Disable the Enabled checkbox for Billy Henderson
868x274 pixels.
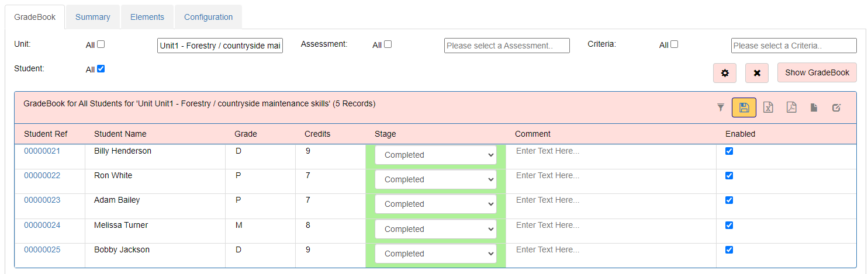(729, 151)
